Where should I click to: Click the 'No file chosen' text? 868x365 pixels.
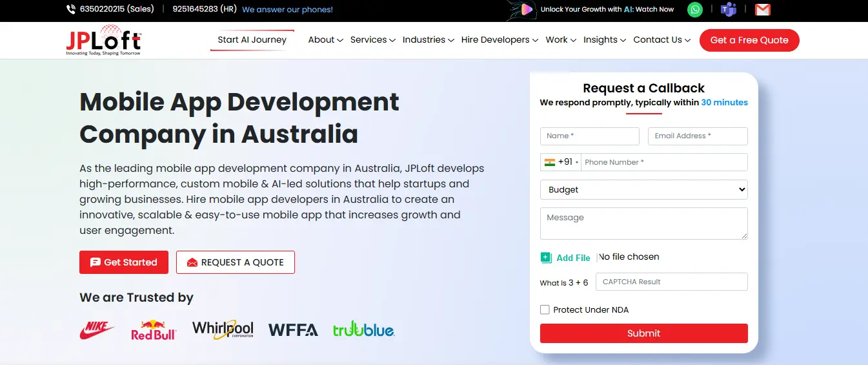pos(629,257)
